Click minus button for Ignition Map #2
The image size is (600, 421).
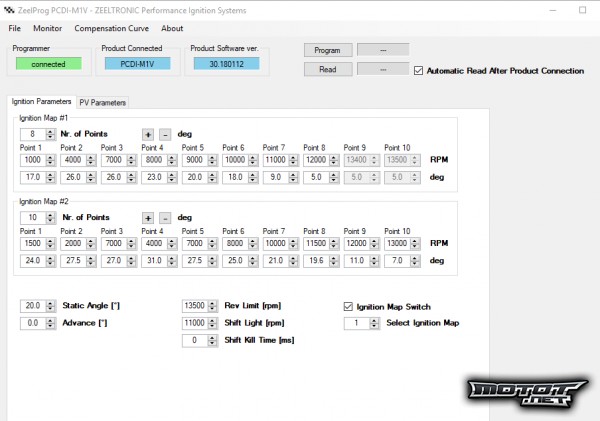click(x=165, y=218)
